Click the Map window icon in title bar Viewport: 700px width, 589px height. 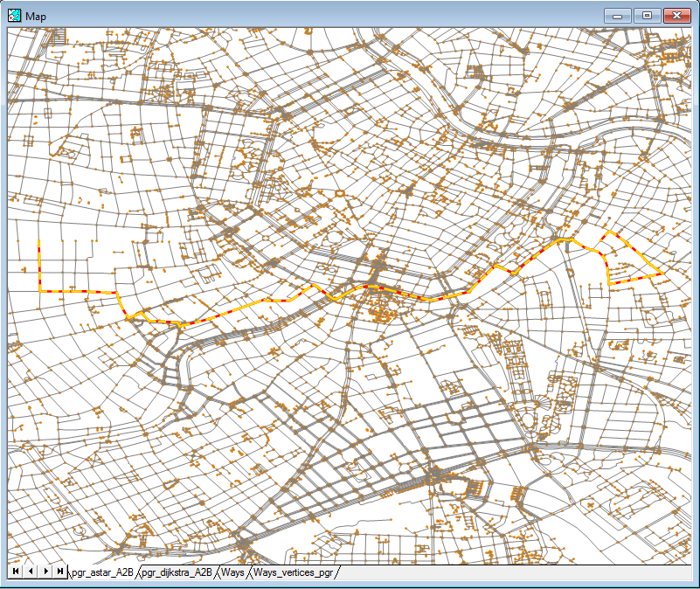15,16
